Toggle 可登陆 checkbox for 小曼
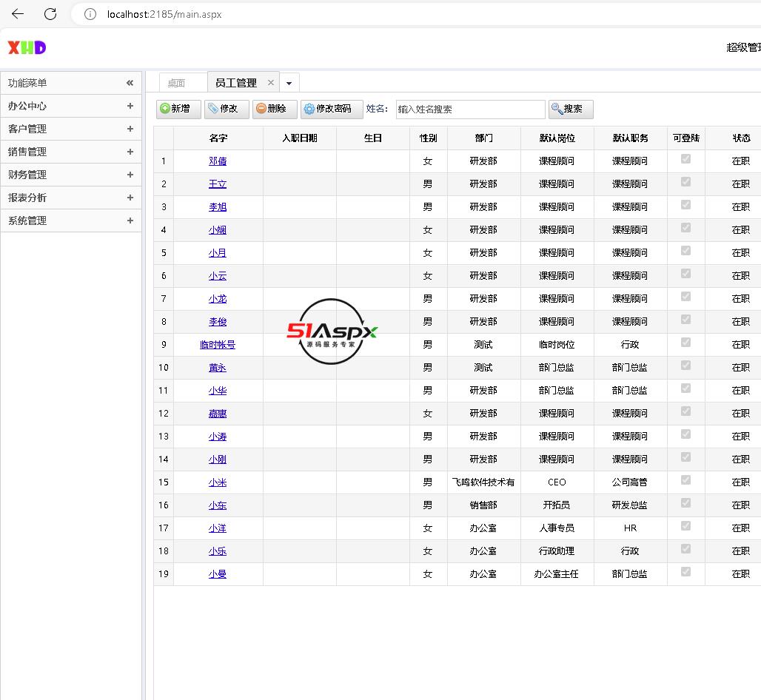This screenshot has height=700, width=761. coord(685,572)
